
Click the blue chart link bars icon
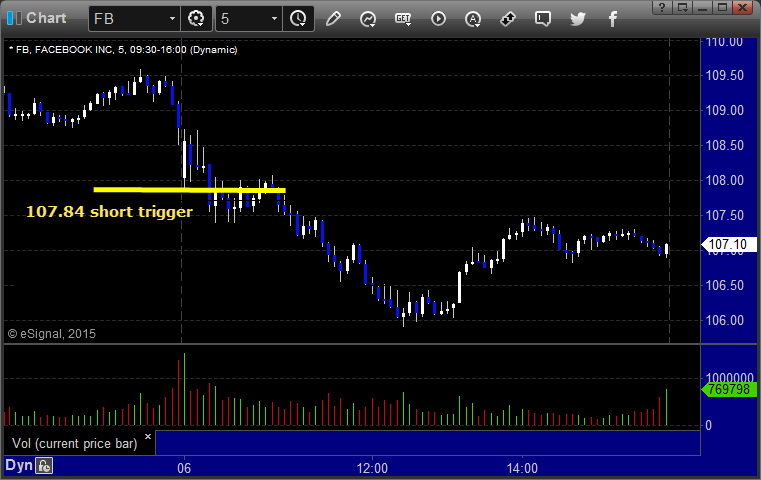(x=14, y=18)
